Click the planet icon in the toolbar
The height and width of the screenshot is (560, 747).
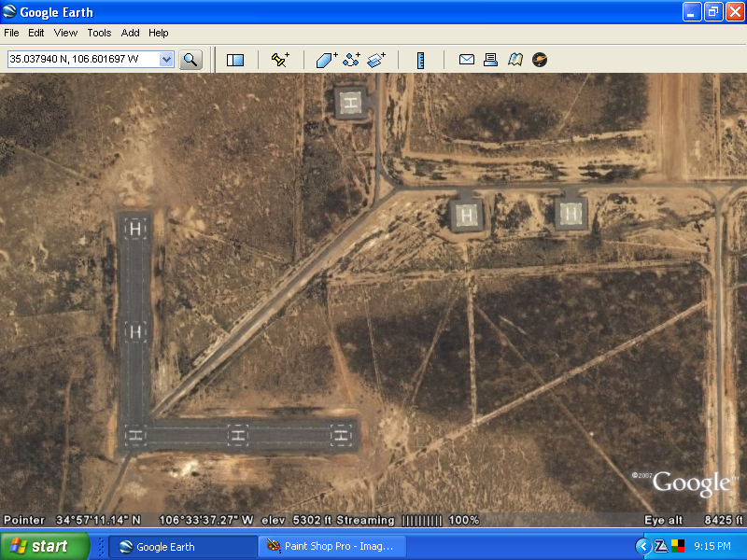click(x=540, y=60)
